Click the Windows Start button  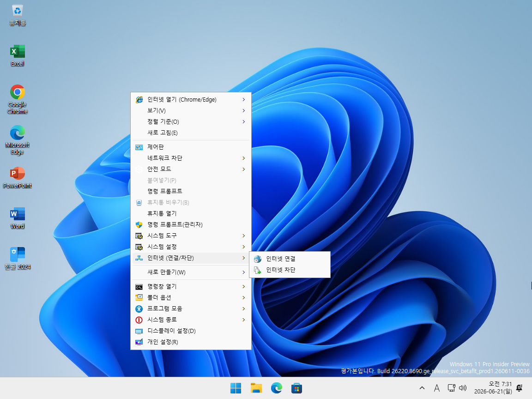pyautogui.click(x=236, y=388)
